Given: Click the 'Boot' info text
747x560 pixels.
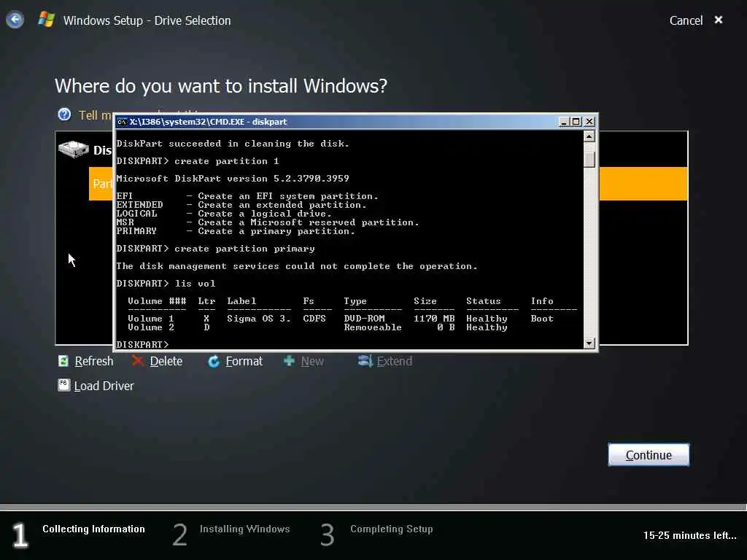Looking at the screenshot, I should coord(542,319).
